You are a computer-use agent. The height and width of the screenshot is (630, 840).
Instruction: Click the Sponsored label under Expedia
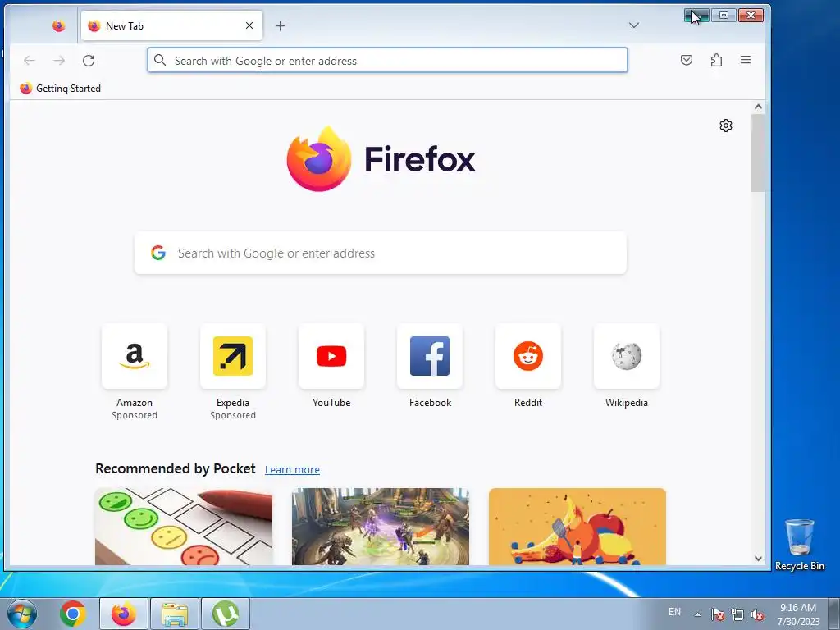click(x=233, y=415)
